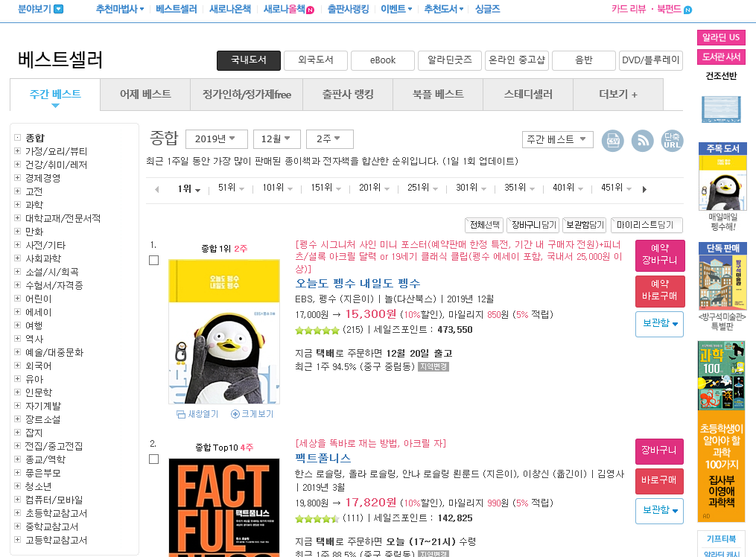The image size is (756, 557).
Task: Go to previous rank range arrow
Action: pyautogui.click(x=157, y=189)
